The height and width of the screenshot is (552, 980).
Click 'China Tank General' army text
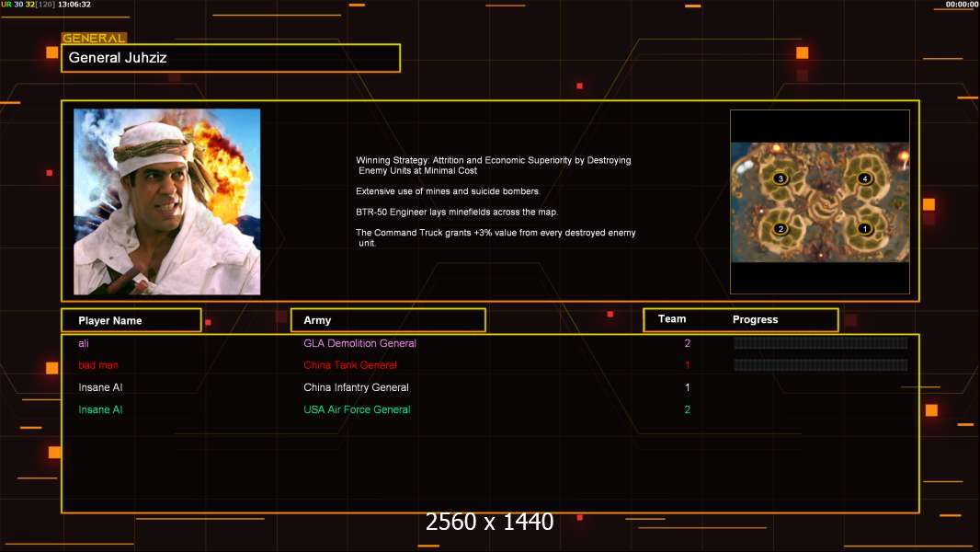click(x=350, y=365)
